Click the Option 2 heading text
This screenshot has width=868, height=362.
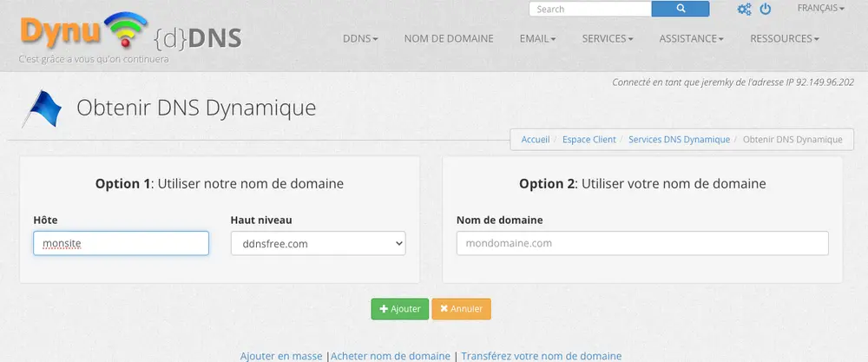click(x=642, y=184)
